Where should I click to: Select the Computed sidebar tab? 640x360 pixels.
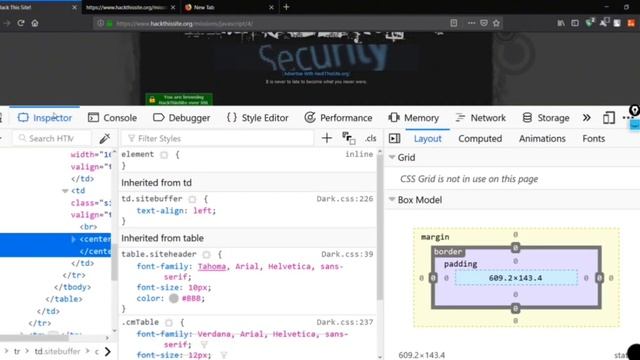480,139
